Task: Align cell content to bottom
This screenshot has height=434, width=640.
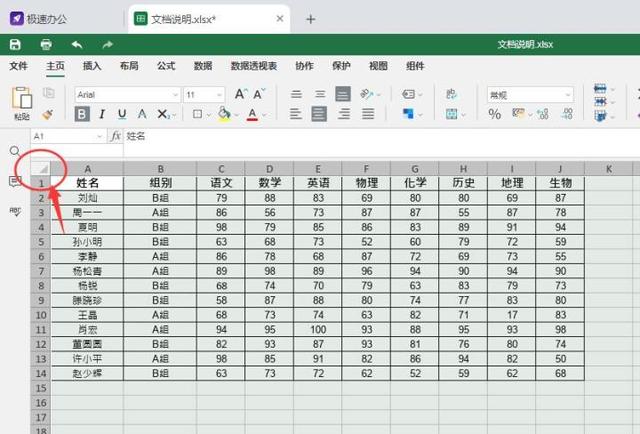Action: click(x=343, y=94)
